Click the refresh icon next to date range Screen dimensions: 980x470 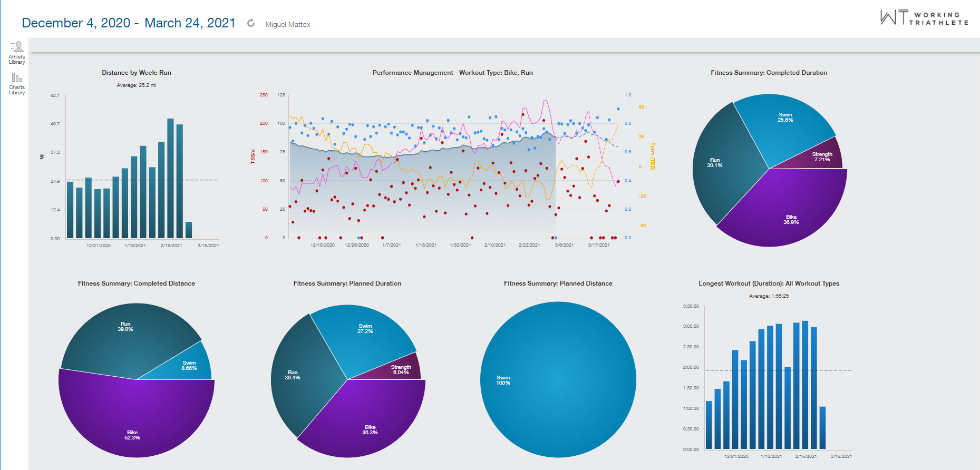(x=251, y=23)
